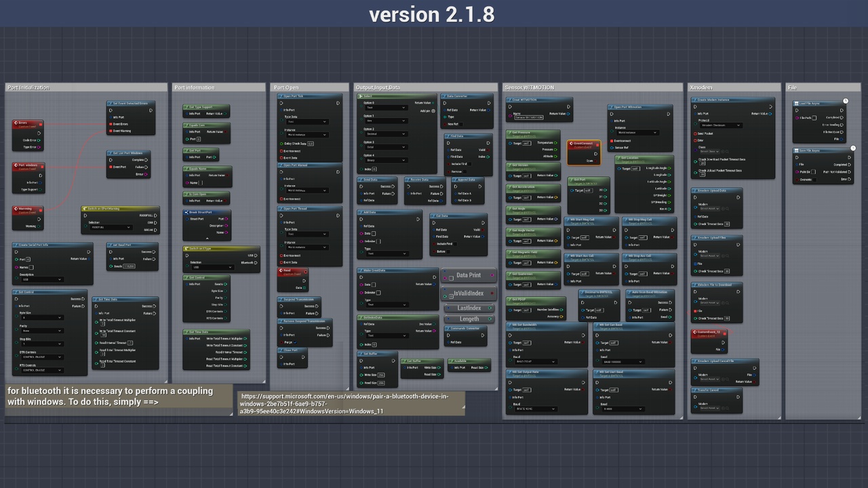Click the Create Modem Instance function icon

click(694, 100)
